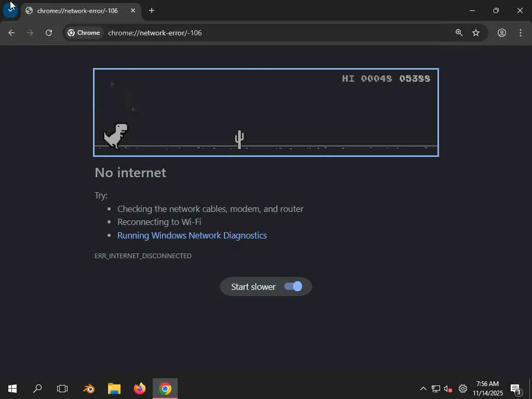Bookmark this page with the star icon
532x399 pixels.
pos(476,33)
